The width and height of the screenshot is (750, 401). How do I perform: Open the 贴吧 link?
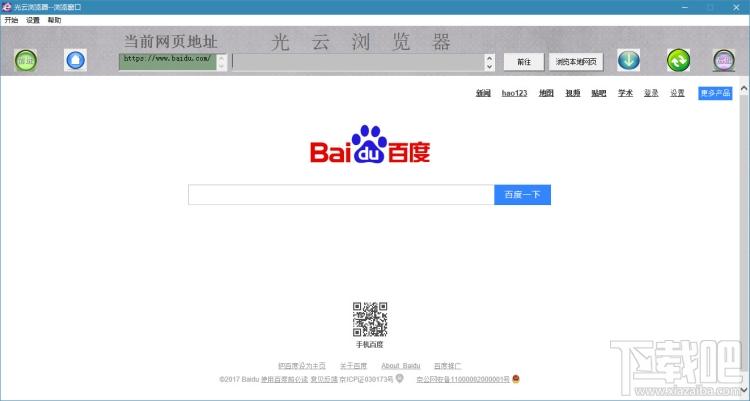pos(598,93)
